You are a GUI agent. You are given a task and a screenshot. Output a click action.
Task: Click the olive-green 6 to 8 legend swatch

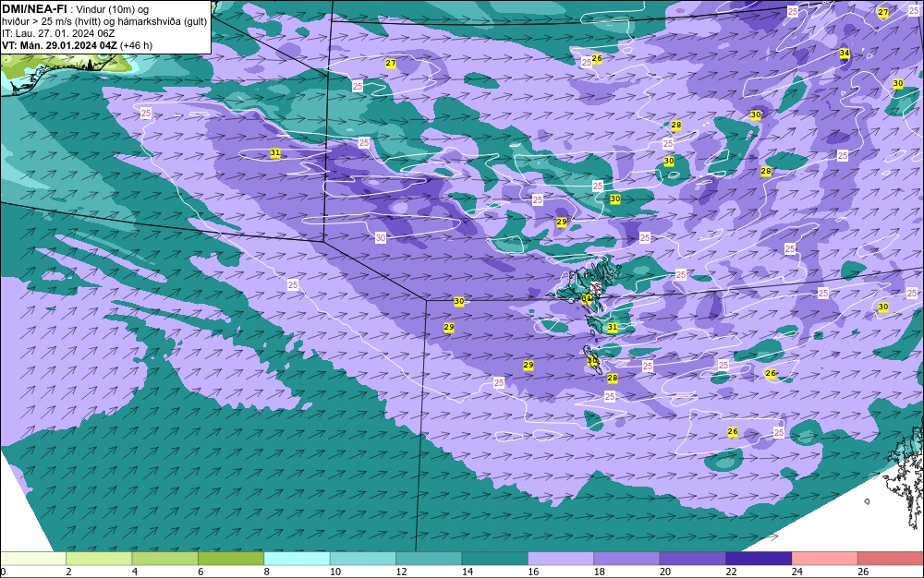coord(231,559)
